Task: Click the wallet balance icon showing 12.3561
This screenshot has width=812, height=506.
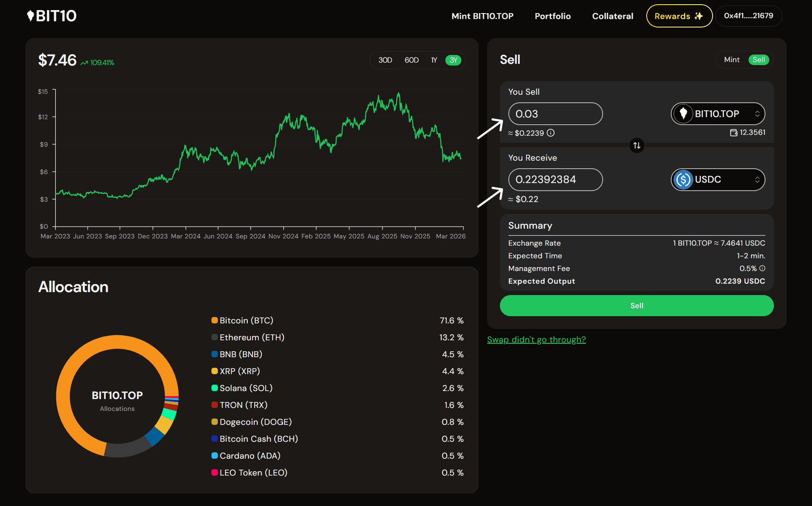Action: pyautogui.click(x=734, y=133)
